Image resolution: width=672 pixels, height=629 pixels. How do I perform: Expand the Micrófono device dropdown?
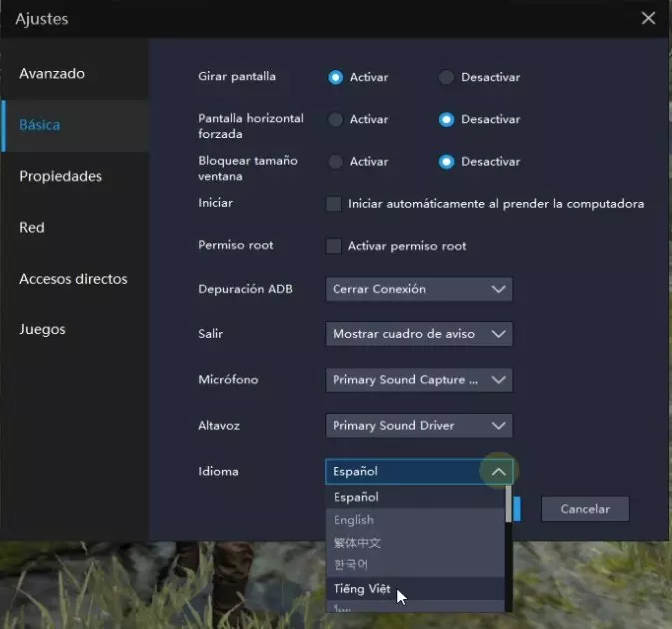pos(418,380)
